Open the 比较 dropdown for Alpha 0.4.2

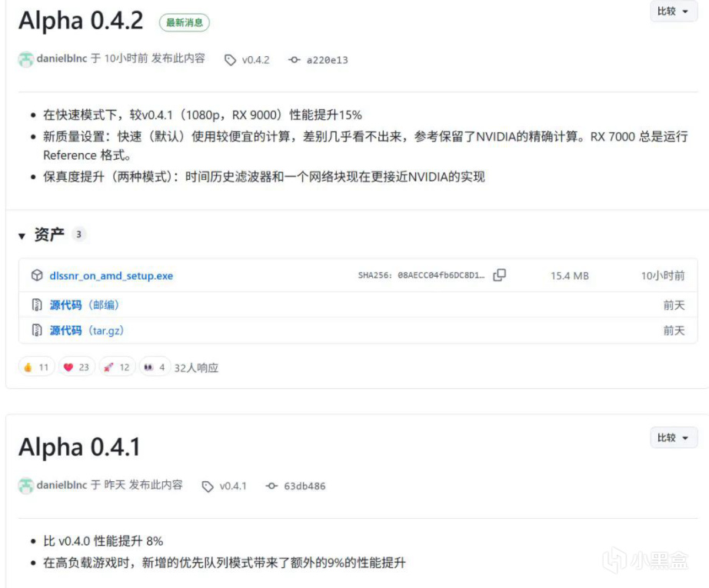pyautogui.click(x=674, y=11)
